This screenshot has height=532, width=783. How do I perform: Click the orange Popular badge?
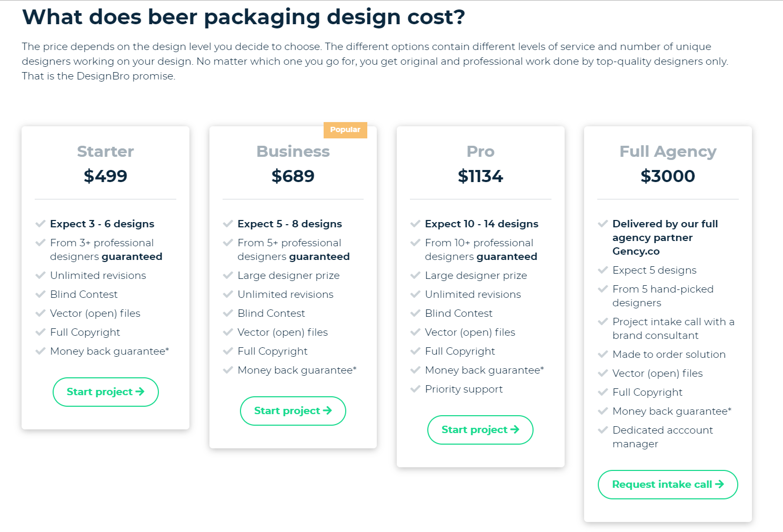click(x=345, y=130)
